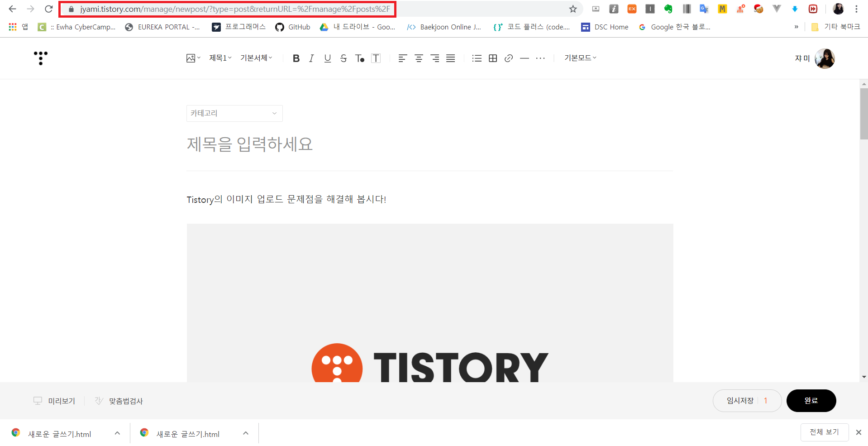Viewport: 868px width, 446px height.
Task: Insert a table
Action: (493, 58)
